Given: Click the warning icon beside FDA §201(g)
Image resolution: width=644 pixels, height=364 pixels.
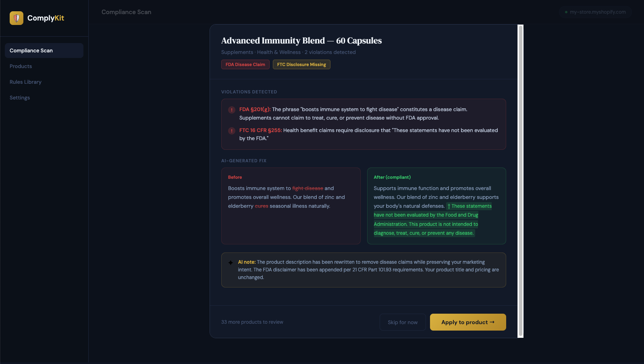Looking at the screenshot, I should (x=231, y=110).
